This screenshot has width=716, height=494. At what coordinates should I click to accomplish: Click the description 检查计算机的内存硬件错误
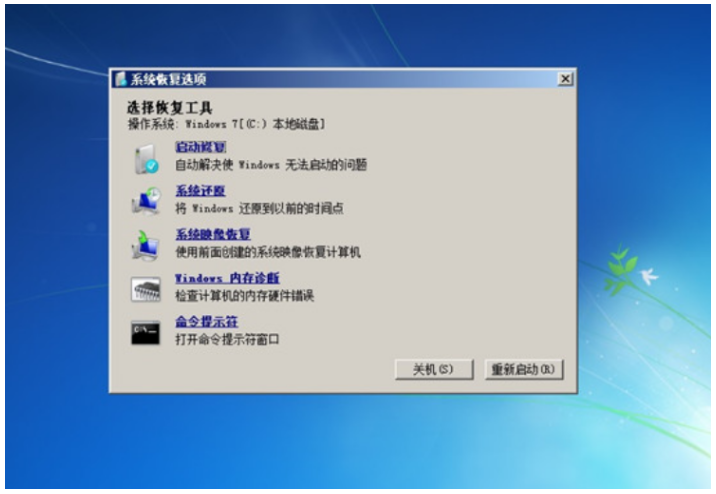coord(245,296)
